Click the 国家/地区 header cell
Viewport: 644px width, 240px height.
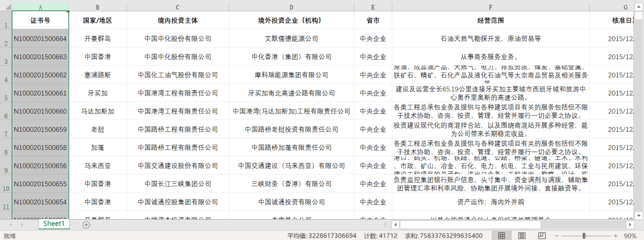[x=97, y=20]
